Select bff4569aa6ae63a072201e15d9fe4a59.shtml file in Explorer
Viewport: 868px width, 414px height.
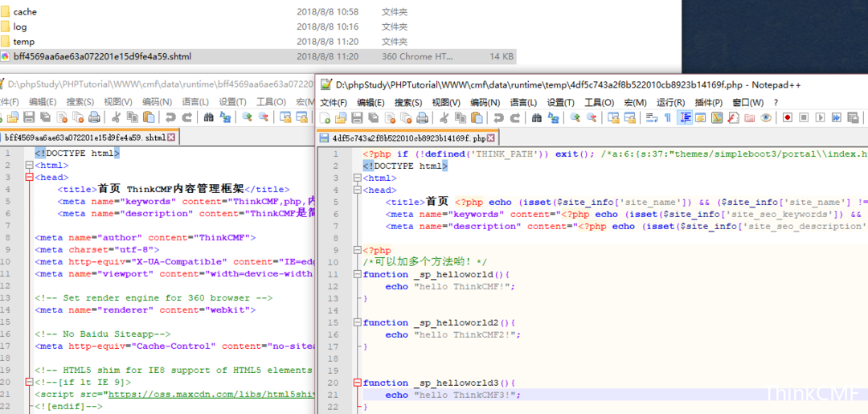[x=257, y=56]
